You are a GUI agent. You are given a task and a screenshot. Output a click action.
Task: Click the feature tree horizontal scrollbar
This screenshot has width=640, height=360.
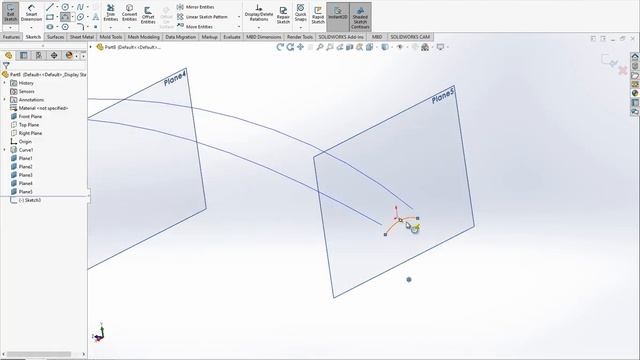(x=44, y=354)
